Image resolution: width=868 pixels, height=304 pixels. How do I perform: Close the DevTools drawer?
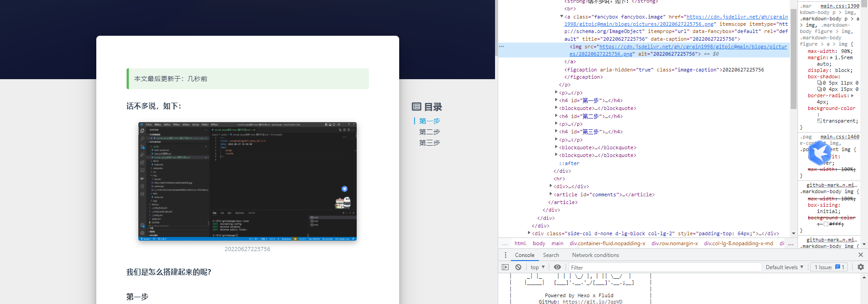click(861, 255)
